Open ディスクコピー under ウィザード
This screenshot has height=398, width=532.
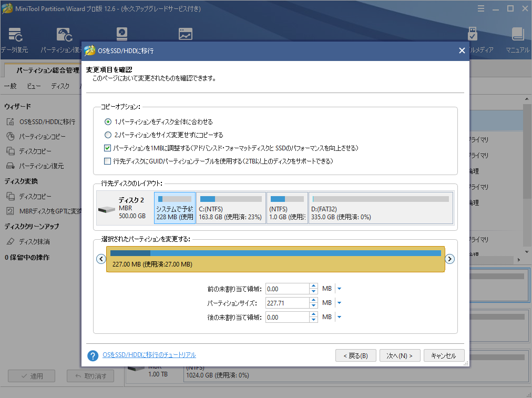coord(40,150)
